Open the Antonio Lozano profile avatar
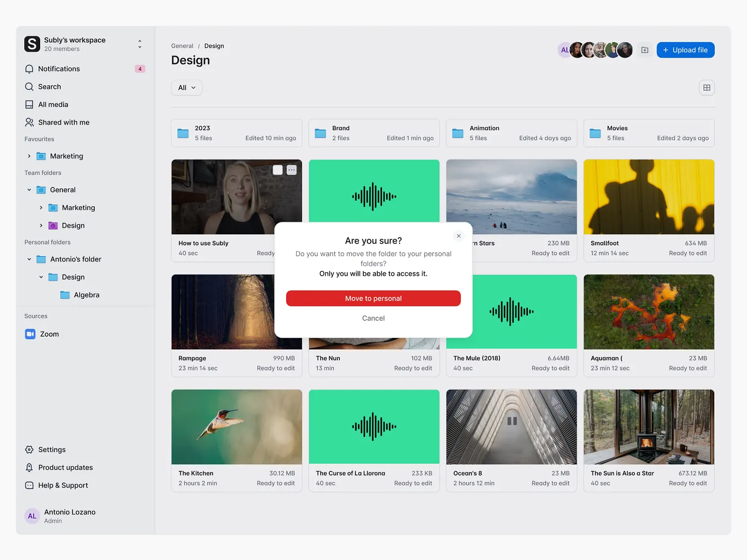Image resolution: width=747 pixels, height=560 pixels. pos(32,516)
